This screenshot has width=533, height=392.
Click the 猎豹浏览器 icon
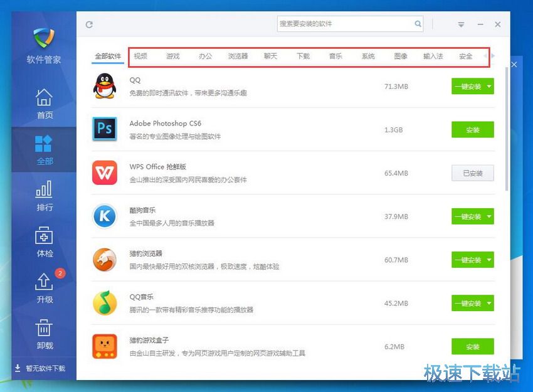(104, 260)
